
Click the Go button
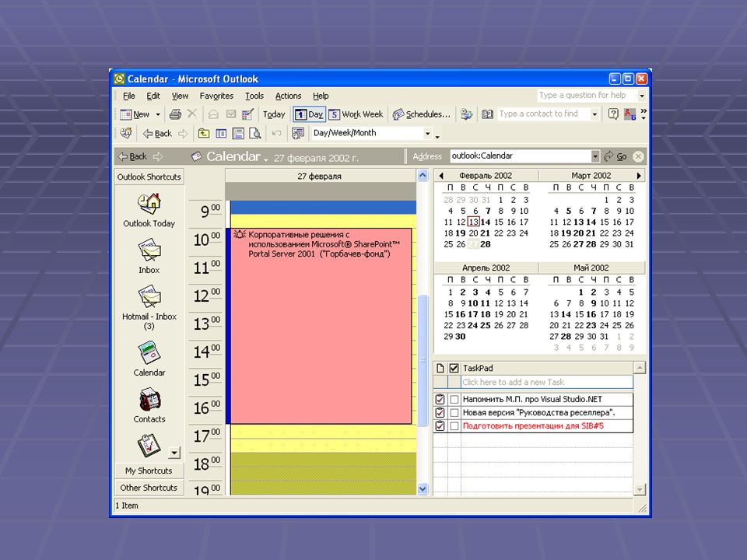click(616, 156)
